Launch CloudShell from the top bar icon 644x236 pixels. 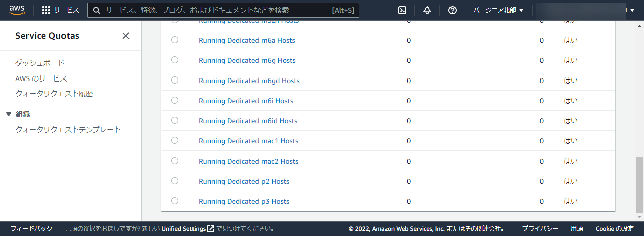[x=402, y=10]
